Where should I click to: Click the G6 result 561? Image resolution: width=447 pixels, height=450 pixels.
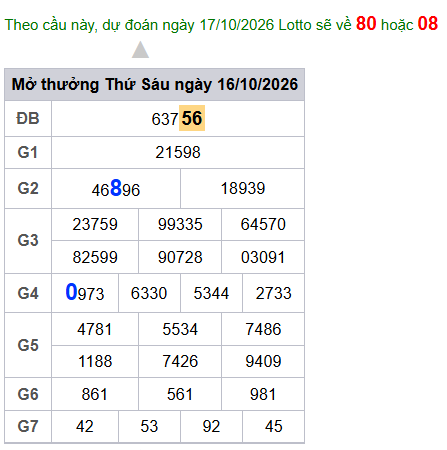pyautogui.click(x=180, y=394)
